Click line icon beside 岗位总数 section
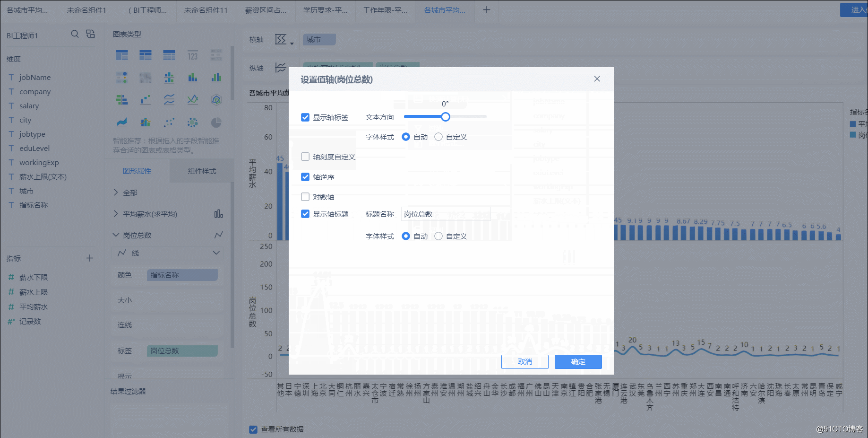This screenshot has width=868, height=438. tap(219, 235)
